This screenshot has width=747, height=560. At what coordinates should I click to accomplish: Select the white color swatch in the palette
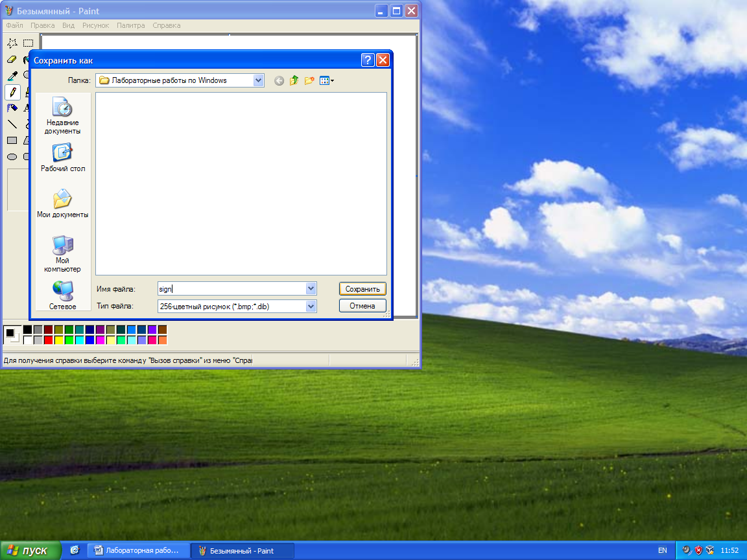coord(28,340)
